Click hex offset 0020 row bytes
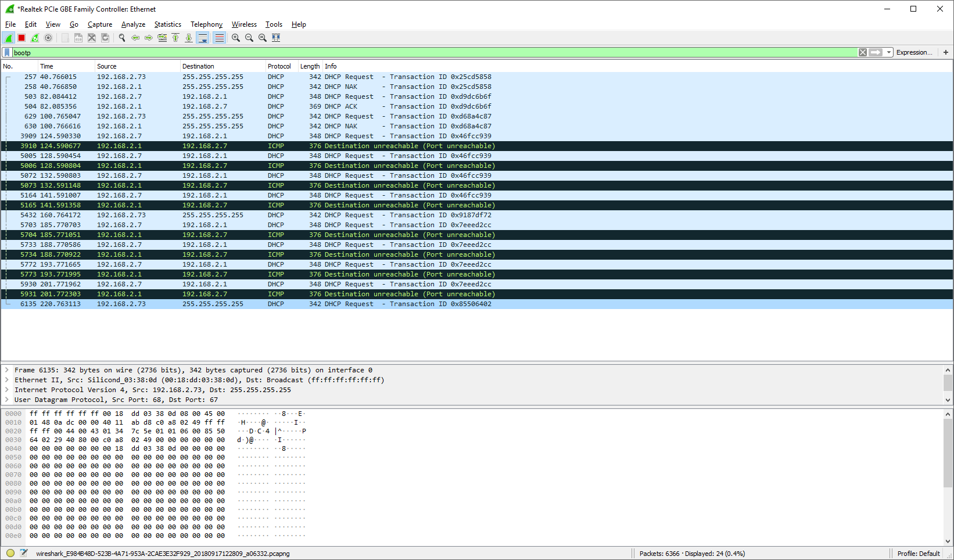This screenshot has width=954, height=560. click(x=127, y=431)
